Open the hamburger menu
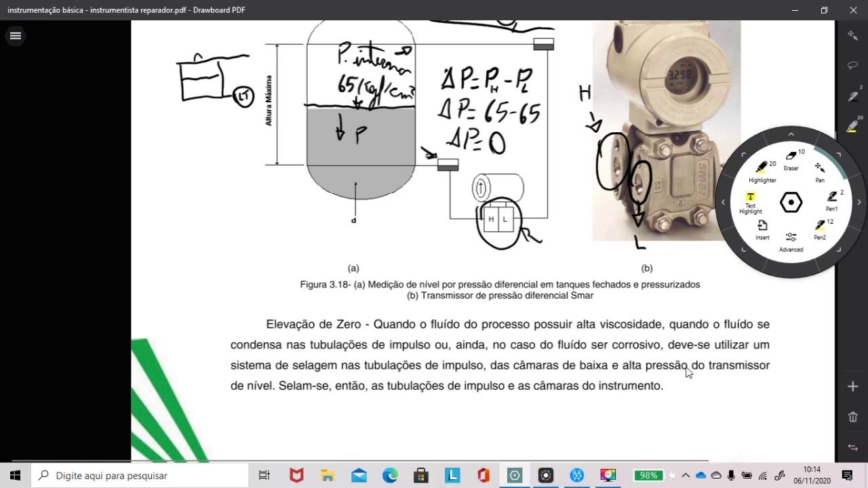Image resolution: width=868 pixels, height=488 pixels. pos(16,36)
